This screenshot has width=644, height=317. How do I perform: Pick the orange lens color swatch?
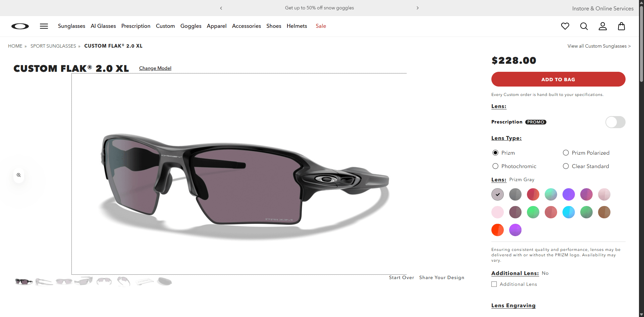[497, 230]
